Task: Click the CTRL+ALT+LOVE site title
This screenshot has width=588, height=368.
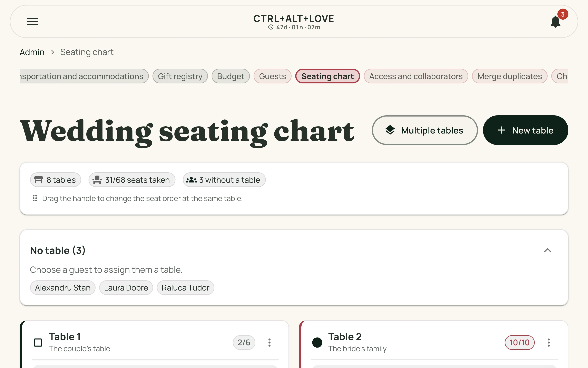Action: coord(294,19)
